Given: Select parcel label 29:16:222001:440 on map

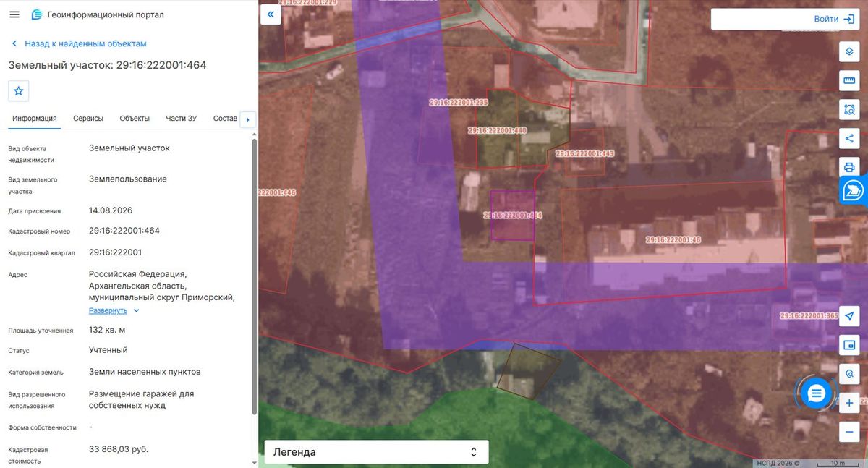Looking at the screenshot, I should pyautogui.click(x=497, y=131).
